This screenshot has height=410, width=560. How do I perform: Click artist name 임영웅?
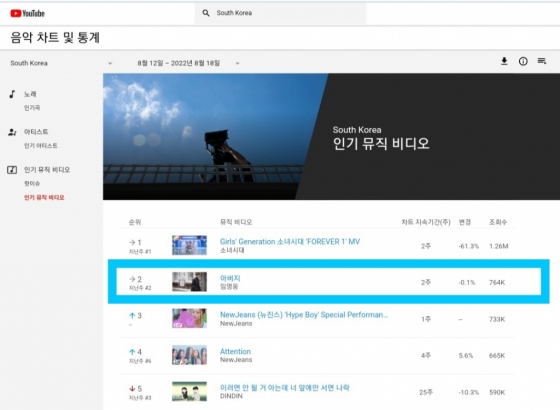pyautogui.click(x=229, y=286)
